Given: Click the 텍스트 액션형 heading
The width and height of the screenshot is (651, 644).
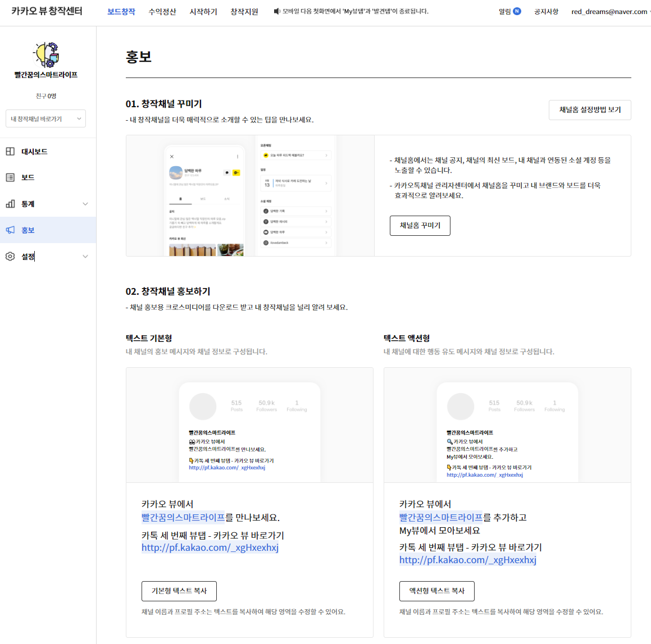Looking at the screenshot, I should (x=407, y=338).
